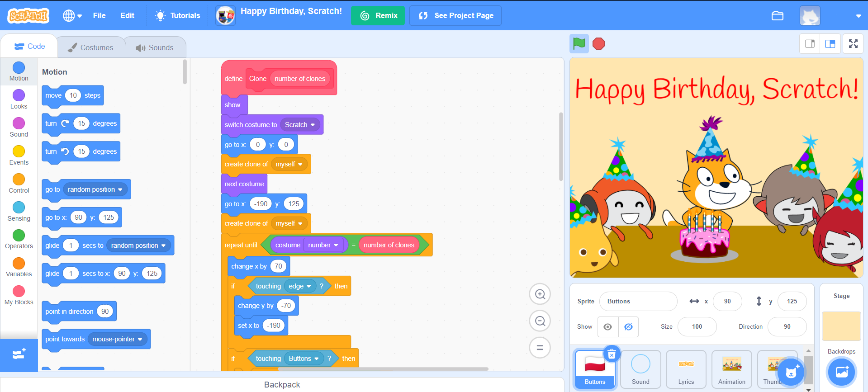This screenshot has height=392, width=868.
Task: Hide the sprite with crossed-eye icon
Action: pyautogui.click(x=628, y=327)
